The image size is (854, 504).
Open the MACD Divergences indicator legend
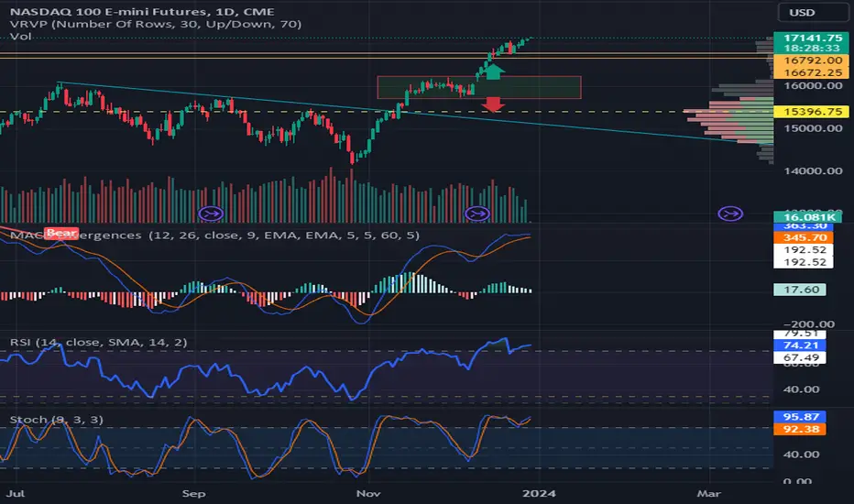[x=214, y=236]
